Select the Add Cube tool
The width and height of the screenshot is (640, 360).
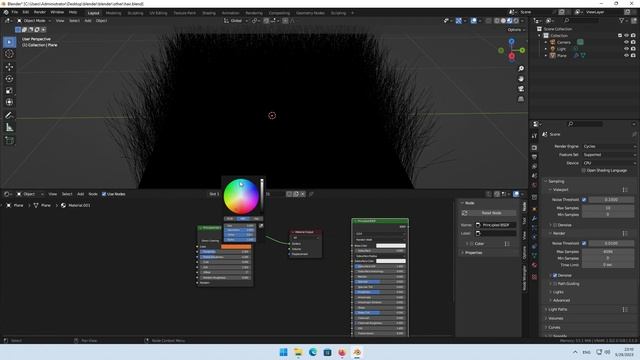9,141
